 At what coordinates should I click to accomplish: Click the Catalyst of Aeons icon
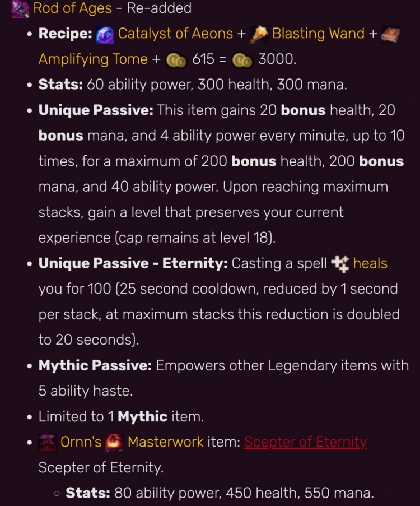click(105, 34)
